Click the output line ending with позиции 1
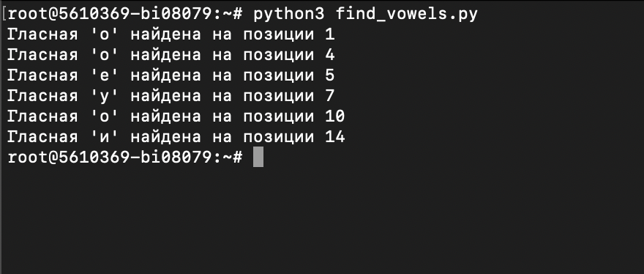The image size is (644, 274). 171,34
